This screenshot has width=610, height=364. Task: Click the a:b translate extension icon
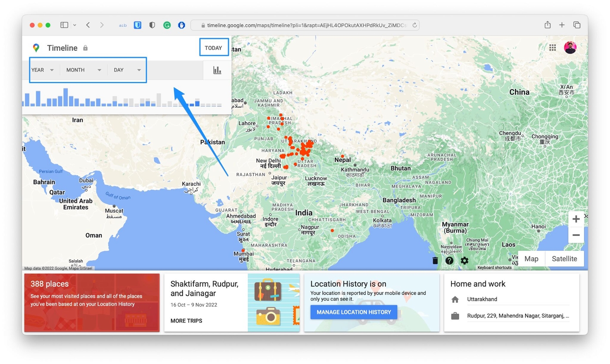point(123,25)
